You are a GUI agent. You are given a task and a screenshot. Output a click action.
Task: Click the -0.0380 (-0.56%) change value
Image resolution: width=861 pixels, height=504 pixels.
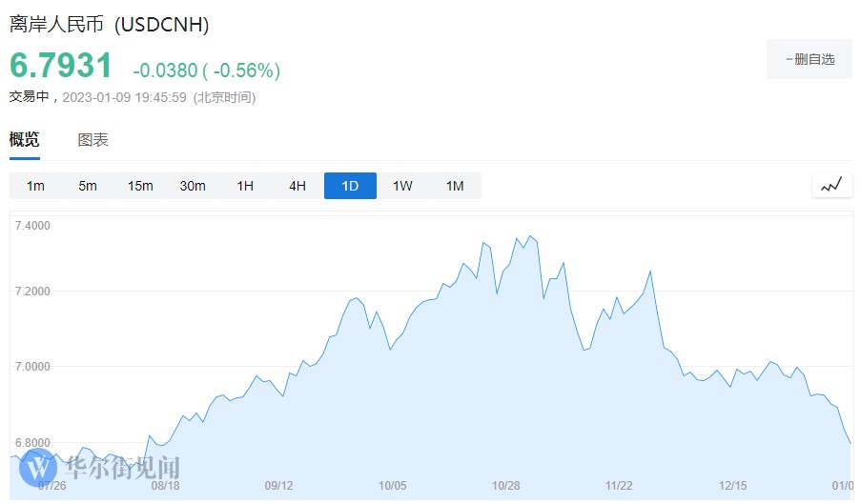click(206, 71)
